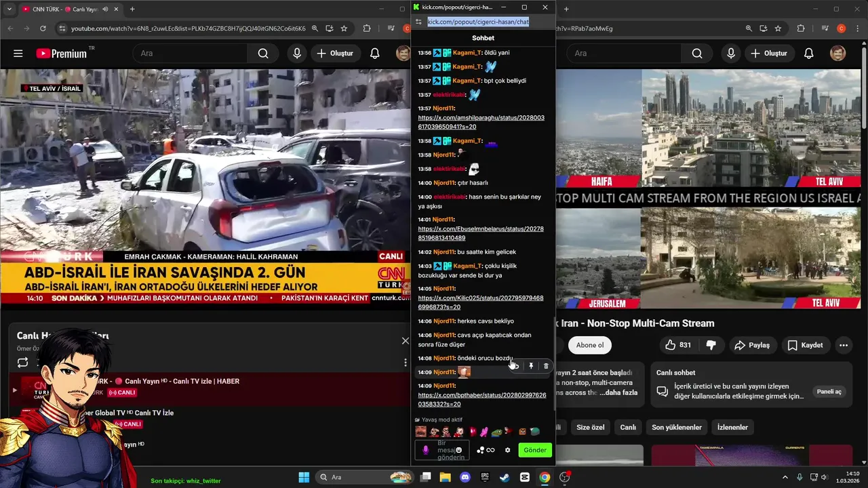Start voice search in left YouTube window

[297, 54]
